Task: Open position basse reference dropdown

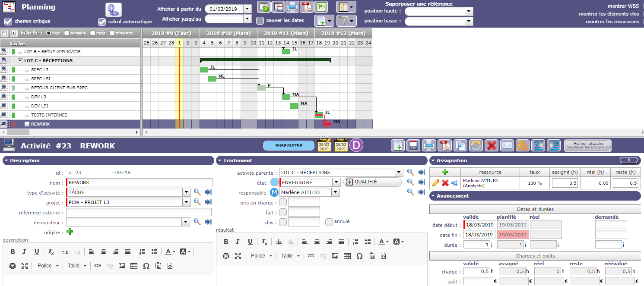Action: pos(469,21)
